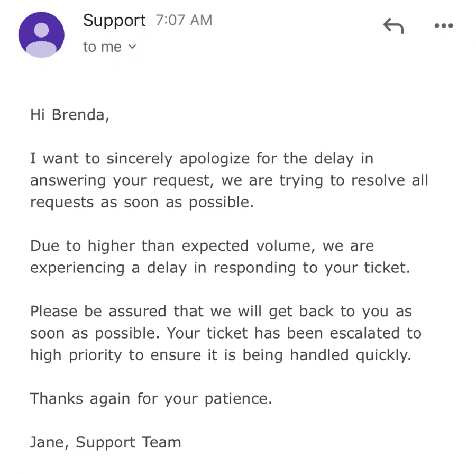
Task: Click the words 'handled quickly.'
Action: (x=351, y=355)
